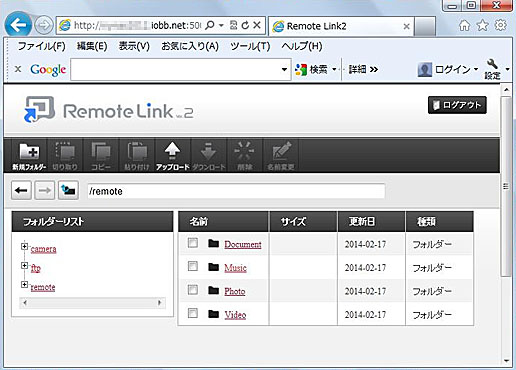Screen dimensions: 516x370
Task: Create a new folder with 新規フォルダー icon
Action: point(29,156)
